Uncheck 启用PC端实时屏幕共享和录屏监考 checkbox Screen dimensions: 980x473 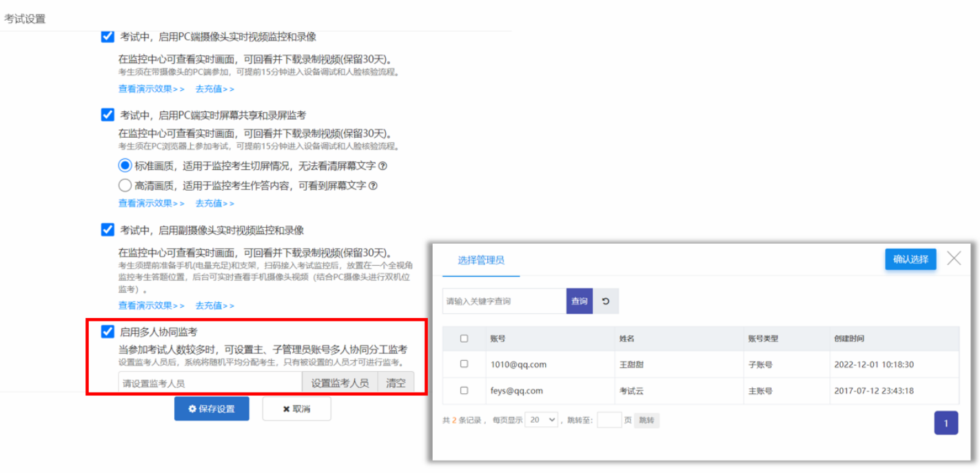point(108,115)
